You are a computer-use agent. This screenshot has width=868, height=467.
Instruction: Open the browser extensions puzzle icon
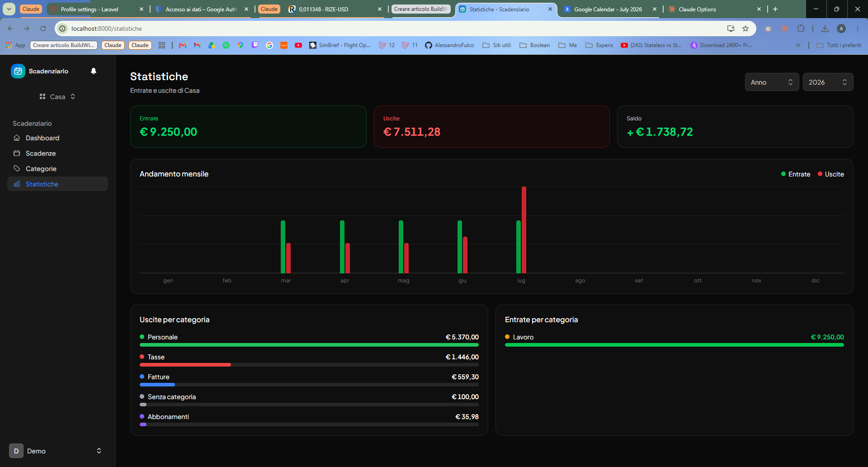click(x=801, y=29)
